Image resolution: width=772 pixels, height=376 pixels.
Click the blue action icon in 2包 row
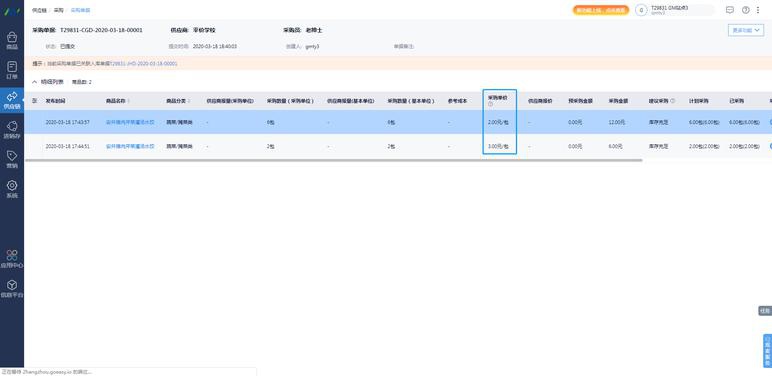pyautogui.click(x=770, y=147)
